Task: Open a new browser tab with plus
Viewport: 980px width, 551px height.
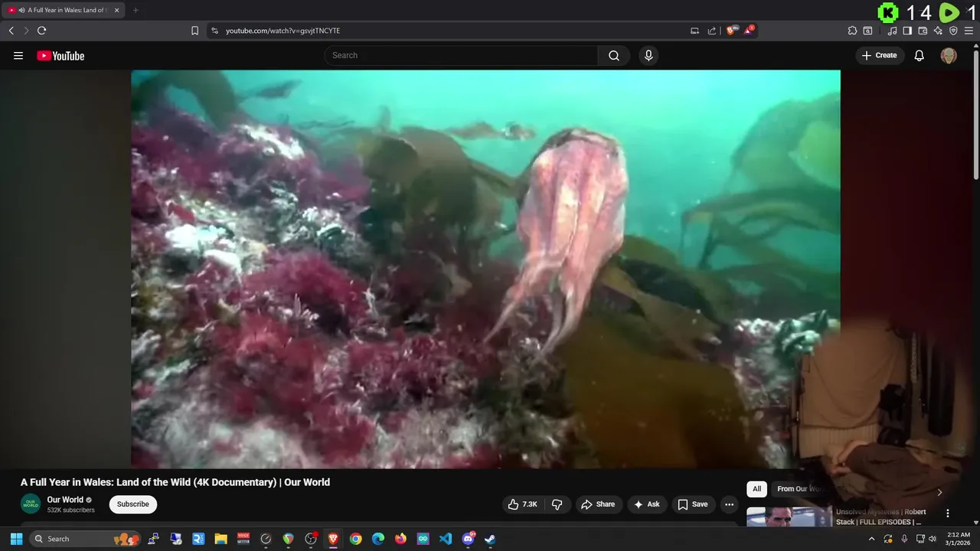Action: (x=136, y=10)
